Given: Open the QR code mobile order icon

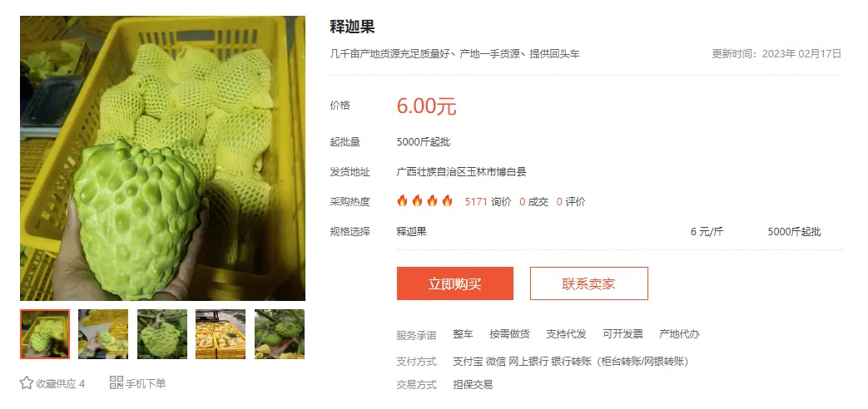Looking at the screenshot, I should (x=117, y=382).
